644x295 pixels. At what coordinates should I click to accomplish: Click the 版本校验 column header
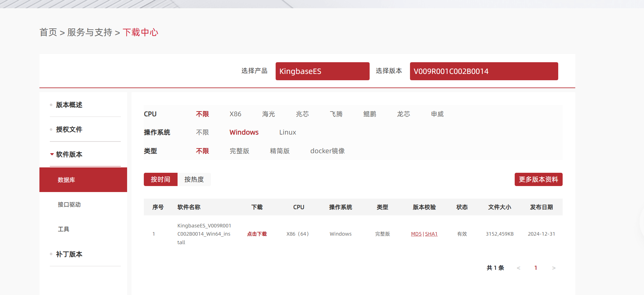click(424, 207)
